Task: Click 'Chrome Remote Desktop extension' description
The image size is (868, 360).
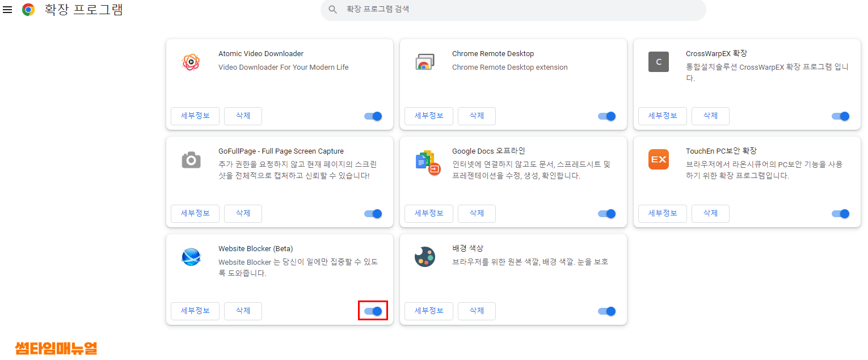Action: point(510,67)
